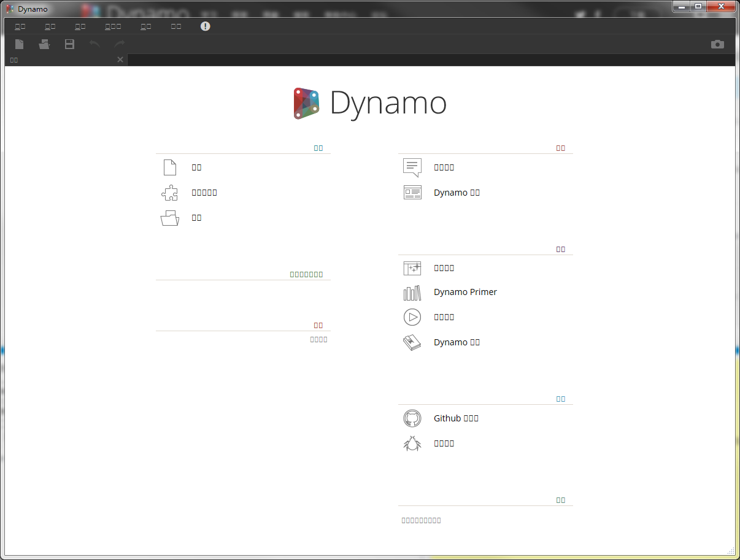Click the Dynamo logo on start page
The height and width of the screenshot is (560, 740).
tap(370, 103)
